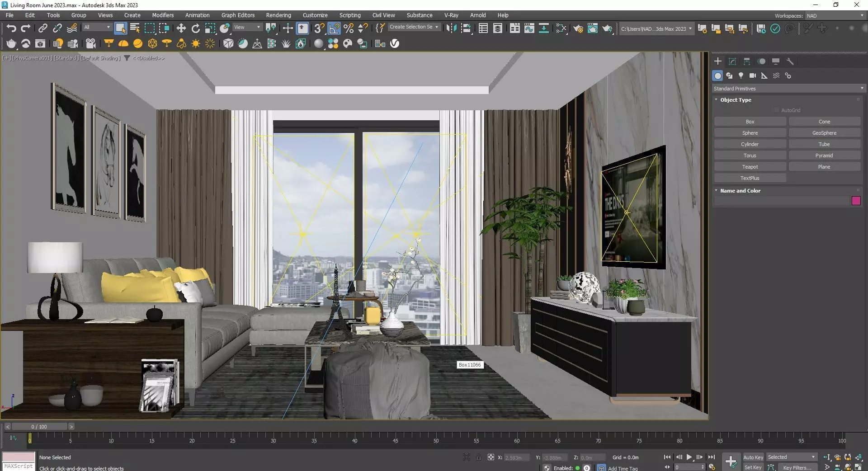Click the MAXScript listener field

[19, 466]
